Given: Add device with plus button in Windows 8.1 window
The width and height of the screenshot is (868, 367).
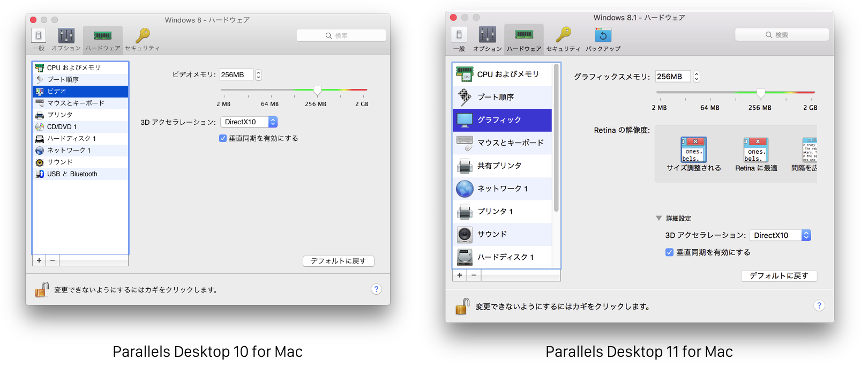Looking at the screenshot, I should click(460, 275).
